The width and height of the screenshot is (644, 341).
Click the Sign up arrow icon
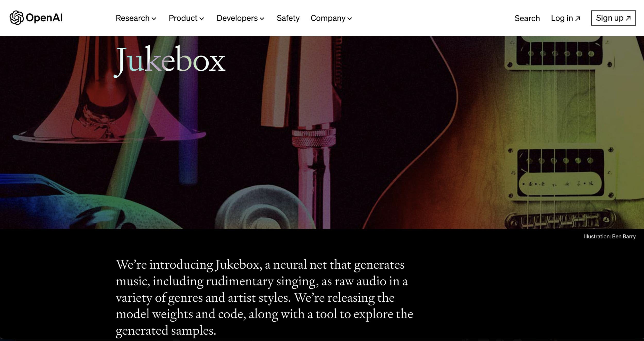(628, 18)
